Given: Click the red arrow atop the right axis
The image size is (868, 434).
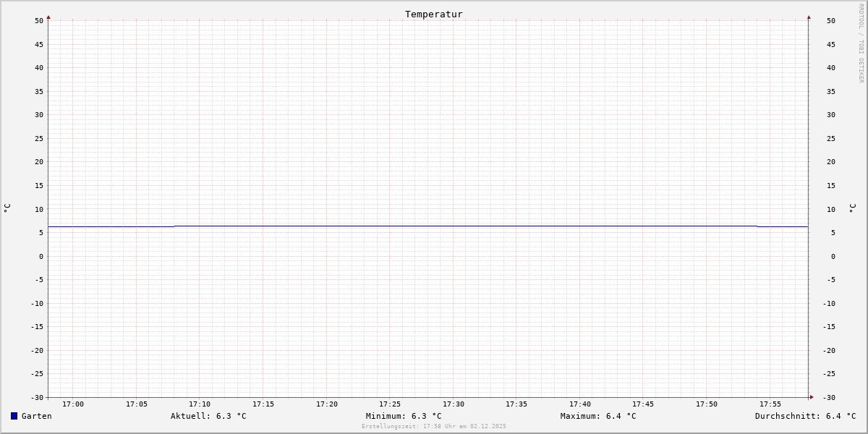Looking at the screenshot, I should pos(809,17).
